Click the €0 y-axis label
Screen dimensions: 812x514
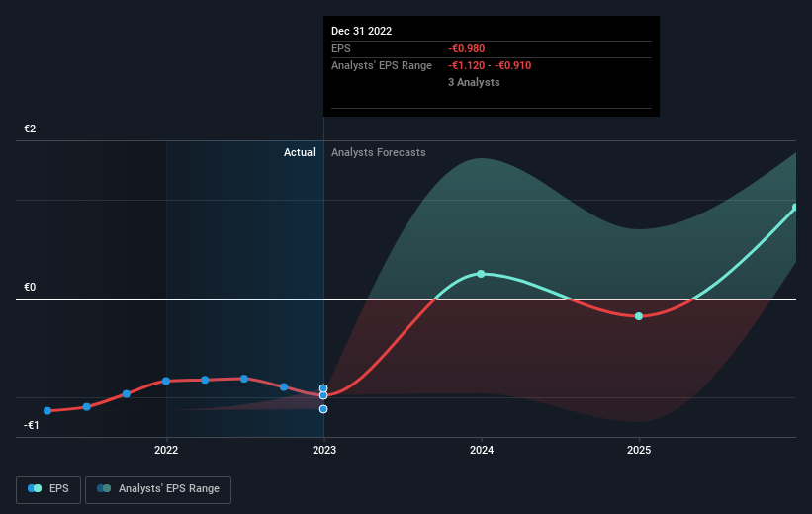(30, 288)
